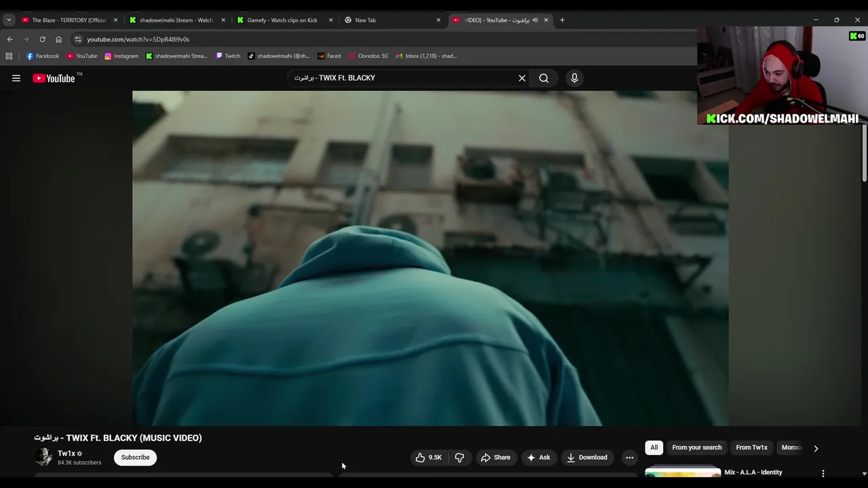Image resolution: width=868 pixels, height=488 pixels.
Task: Subscribe to the Tw1x channel
Action: click(x=135, y=457)
